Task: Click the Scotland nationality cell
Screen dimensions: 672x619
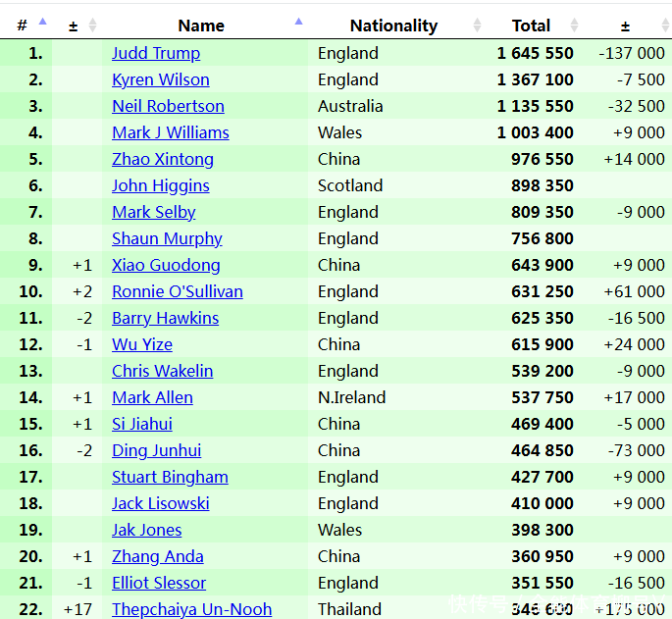Action: (350, 185)
